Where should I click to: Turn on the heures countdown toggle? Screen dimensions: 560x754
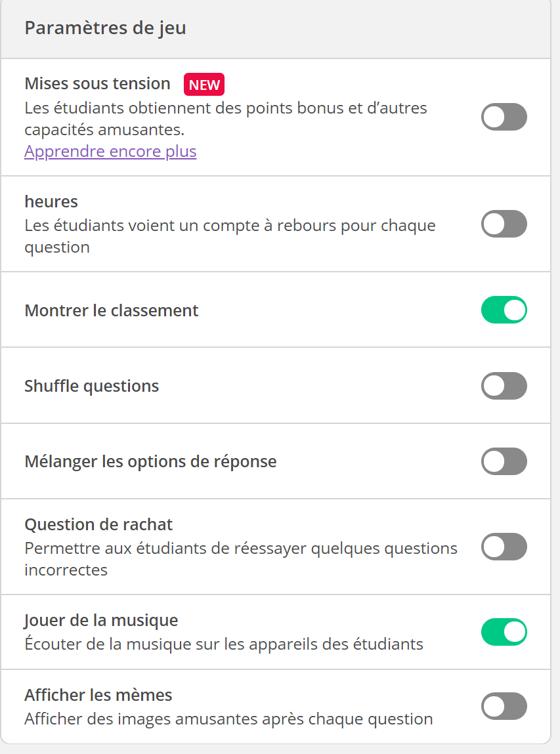point(504,224)
